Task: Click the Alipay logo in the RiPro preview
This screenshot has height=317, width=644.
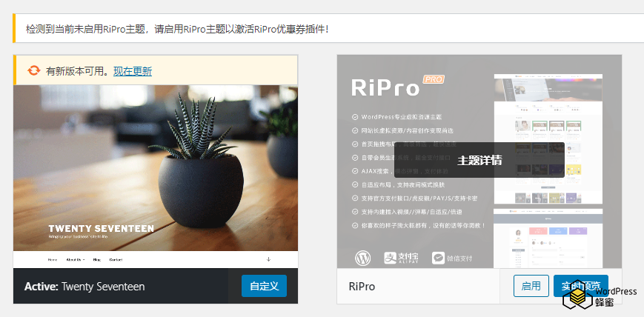Action: click(401, 258)
